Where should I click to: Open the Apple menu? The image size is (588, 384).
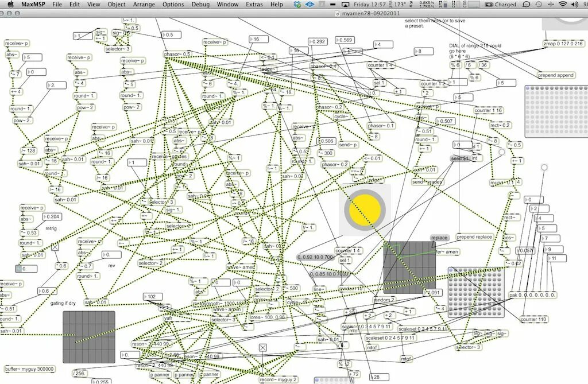[10, 4]
